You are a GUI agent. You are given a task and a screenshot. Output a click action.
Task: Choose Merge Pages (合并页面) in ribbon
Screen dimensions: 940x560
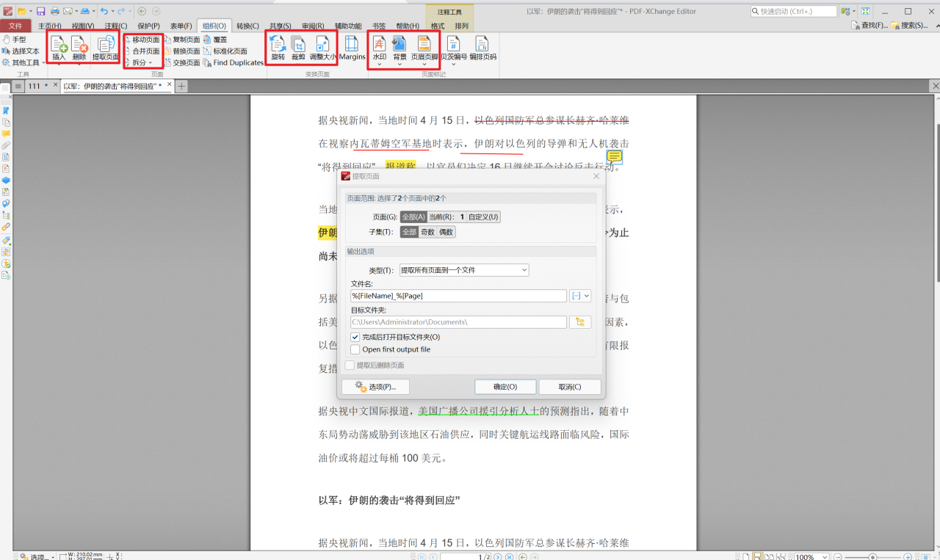pyautogui.click(x=142, y=51)
